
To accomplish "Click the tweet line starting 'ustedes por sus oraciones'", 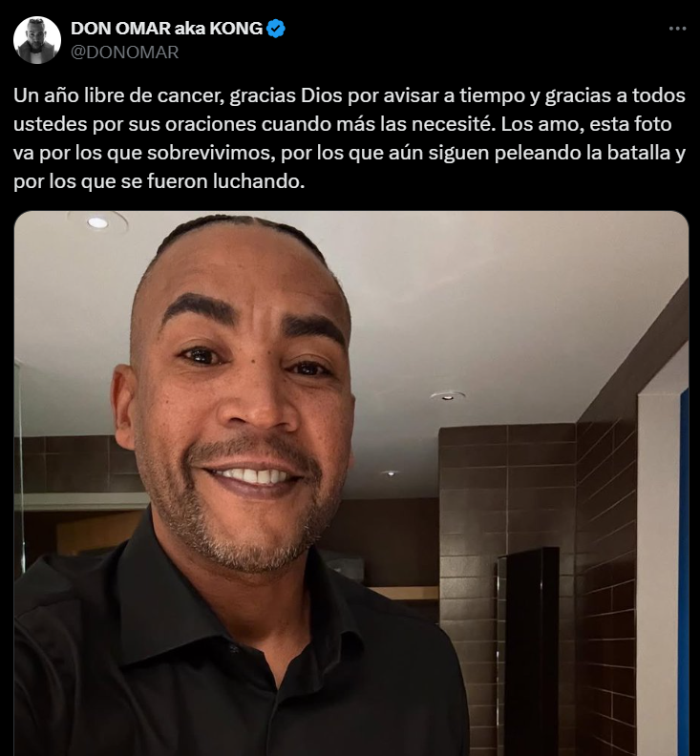I will click(343, 124).
